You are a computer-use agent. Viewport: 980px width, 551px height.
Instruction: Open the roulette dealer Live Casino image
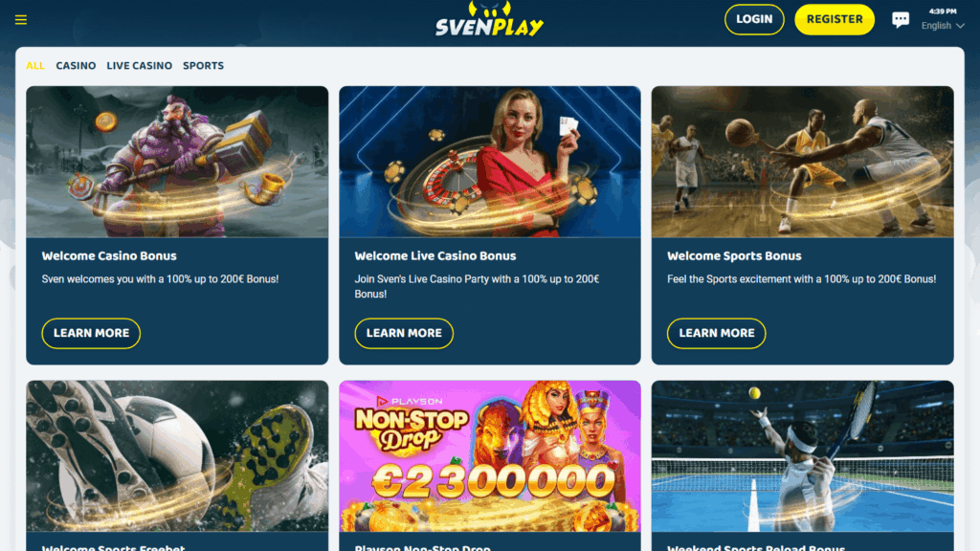pos(489,162)
